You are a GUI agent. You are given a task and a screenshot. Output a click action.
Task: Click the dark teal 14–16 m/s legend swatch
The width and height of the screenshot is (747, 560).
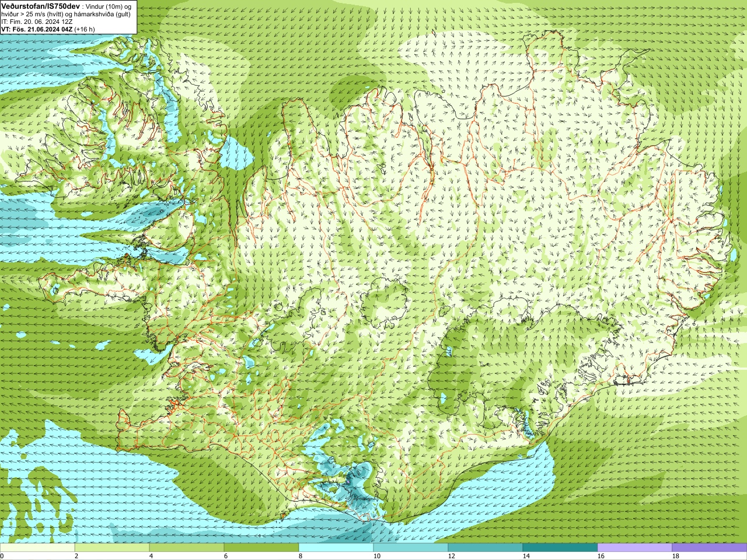click(560, 548)
